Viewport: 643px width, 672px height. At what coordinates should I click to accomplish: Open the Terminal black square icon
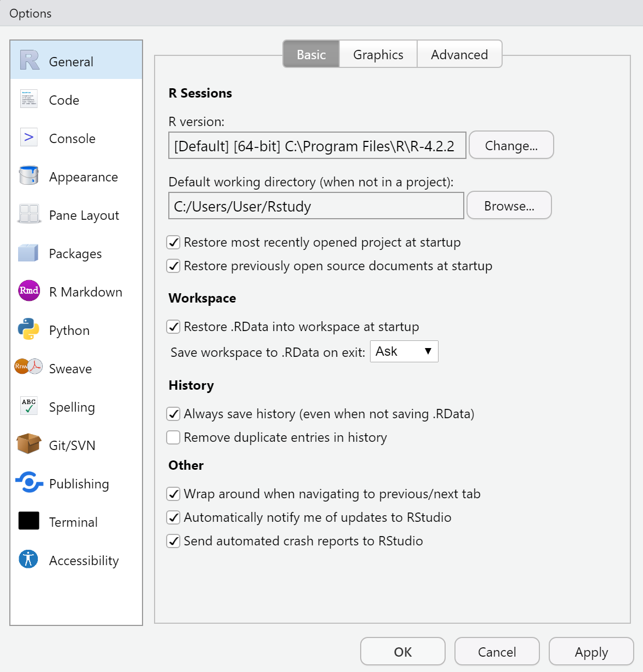click(x=29, y=521)
